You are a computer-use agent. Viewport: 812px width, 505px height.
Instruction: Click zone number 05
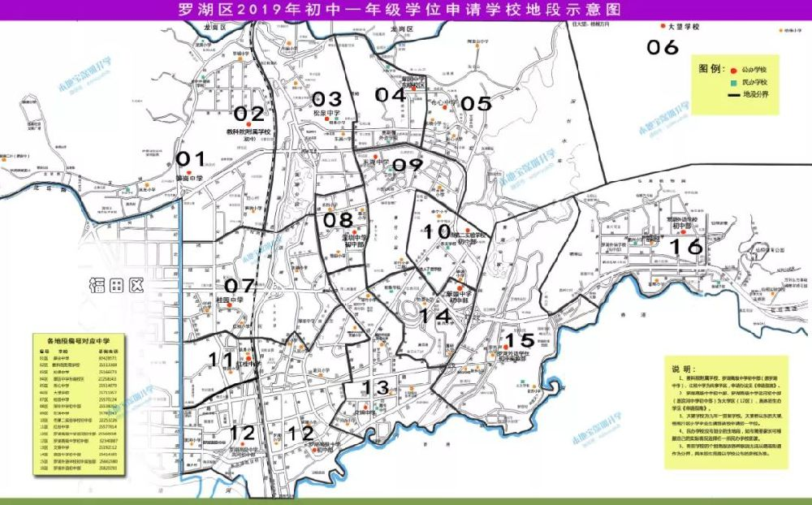pyautogui.click(x=476, y=104)
